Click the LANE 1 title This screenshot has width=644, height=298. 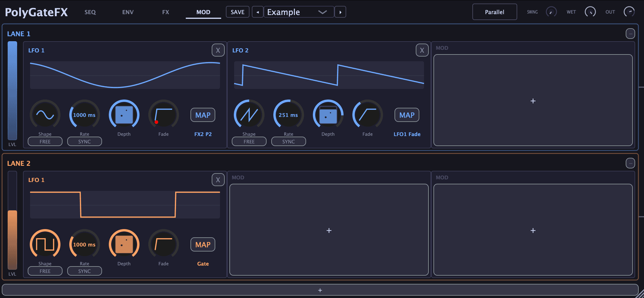[19, 34]
